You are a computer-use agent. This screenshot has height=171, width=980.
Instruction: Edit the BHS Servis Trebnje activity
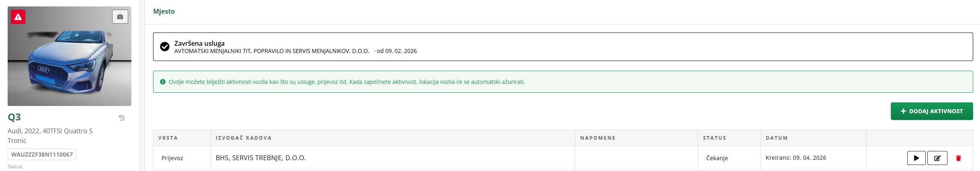(x=937, y=158)
